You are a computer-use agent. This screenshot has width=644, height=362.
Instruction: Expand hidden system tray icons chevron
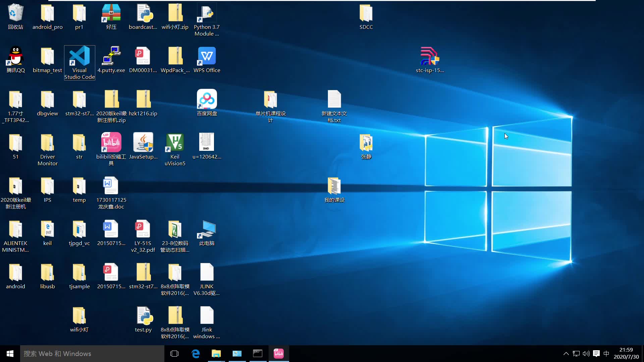click(566, 354)
